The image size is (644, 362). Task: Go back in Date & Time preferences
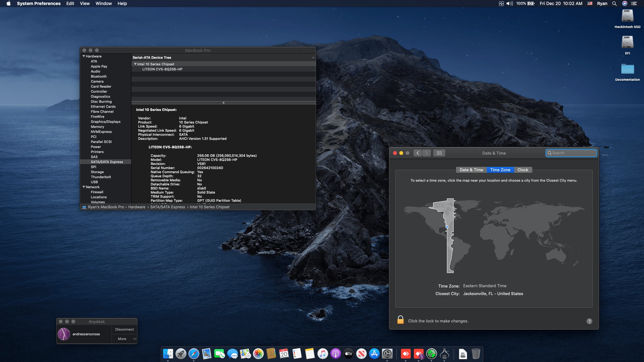click(x=418, y=153)
